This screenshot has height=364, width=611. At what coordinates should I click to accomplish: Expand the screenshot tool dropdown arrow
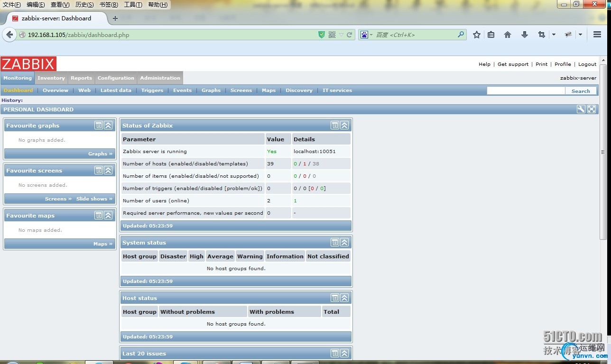click(554, 35)
